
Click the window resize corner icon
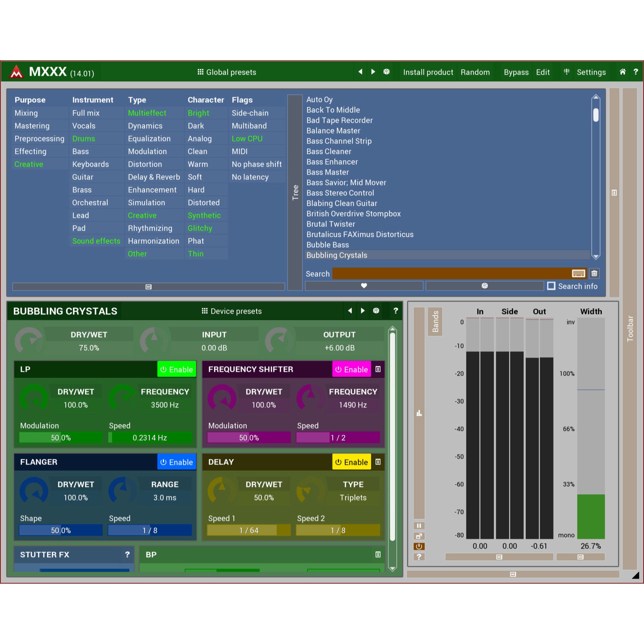point(635,575)
